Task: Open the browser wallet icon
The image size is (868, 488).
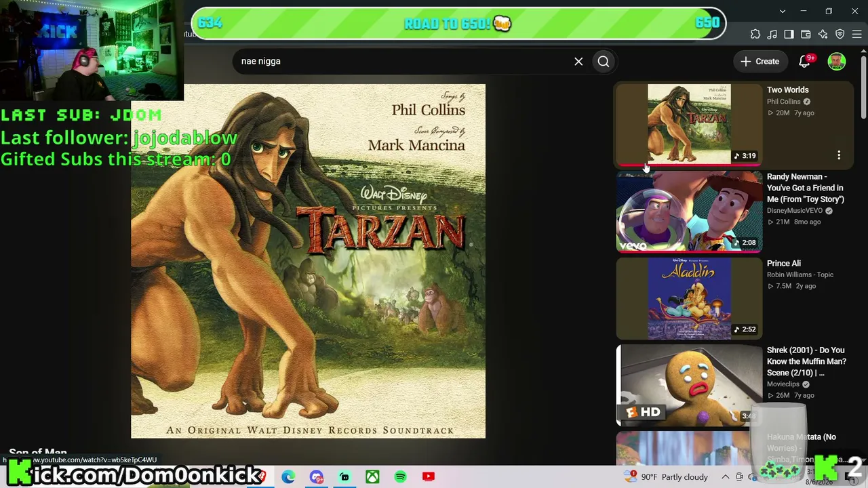Action: 806,34
